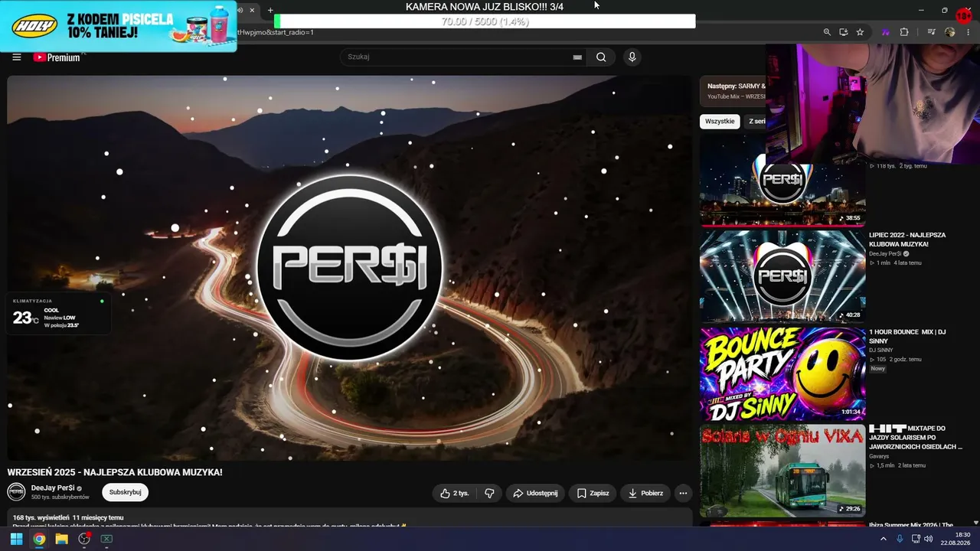The height and width of the screenshot is (551, 980).
Task: Open the Windows Start menu
Action: [16, 539]
